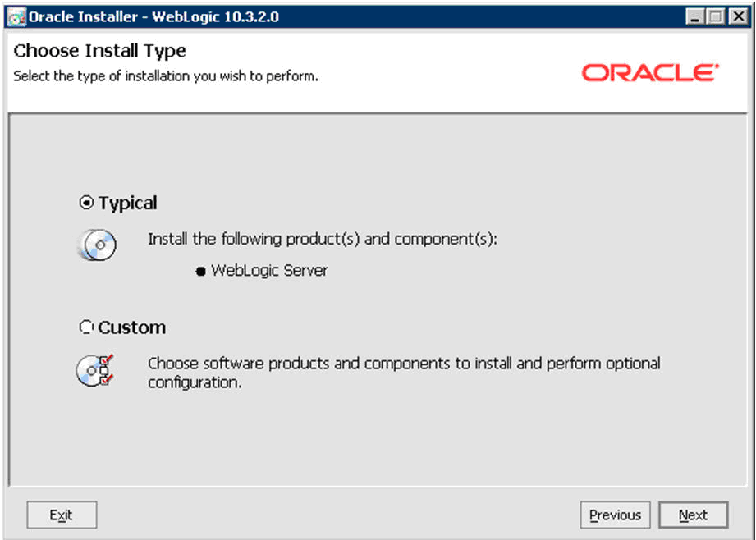
Task: Click the 'Choose software products and components' description
Action: coord(404,373)
